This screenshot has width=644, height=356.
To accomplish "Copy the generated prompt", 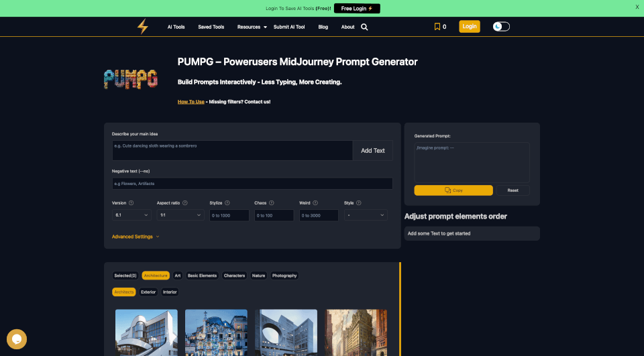I will 453,190.
